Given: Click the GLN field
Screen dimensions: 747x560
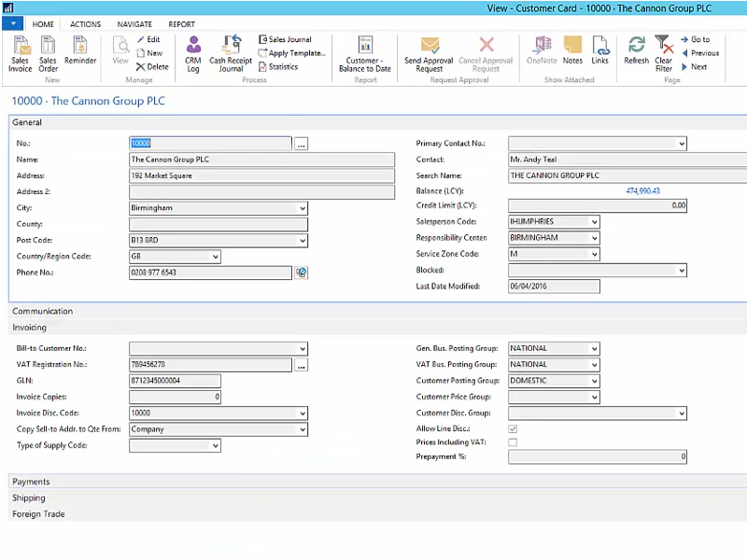Looking at the screenshot, I should (x=175, y=381).
